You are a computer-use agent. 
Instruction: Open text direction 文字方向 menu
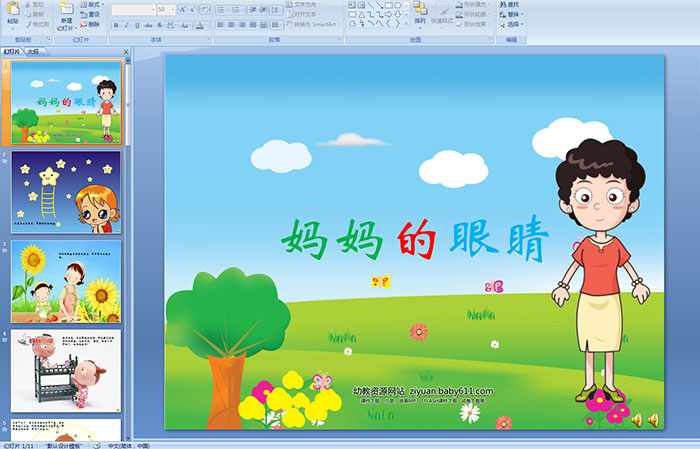pos(303,4)
